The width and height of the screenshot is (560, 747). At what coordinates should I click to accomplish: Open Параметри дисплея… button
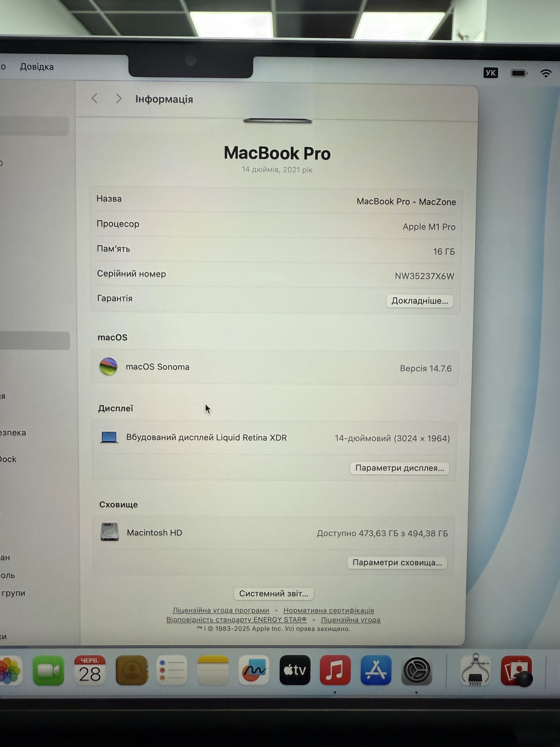(x=400, y=468)
